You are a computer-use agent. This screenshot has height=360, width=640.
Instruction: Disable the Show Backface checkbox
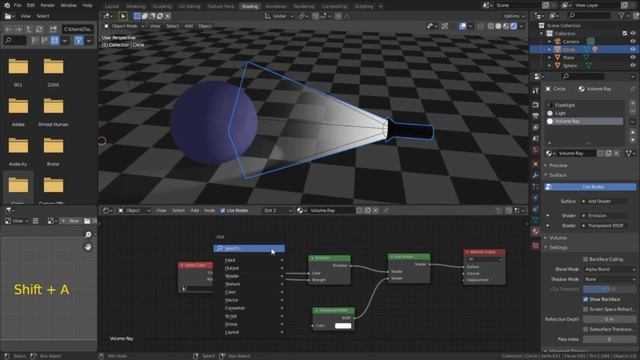585,299
